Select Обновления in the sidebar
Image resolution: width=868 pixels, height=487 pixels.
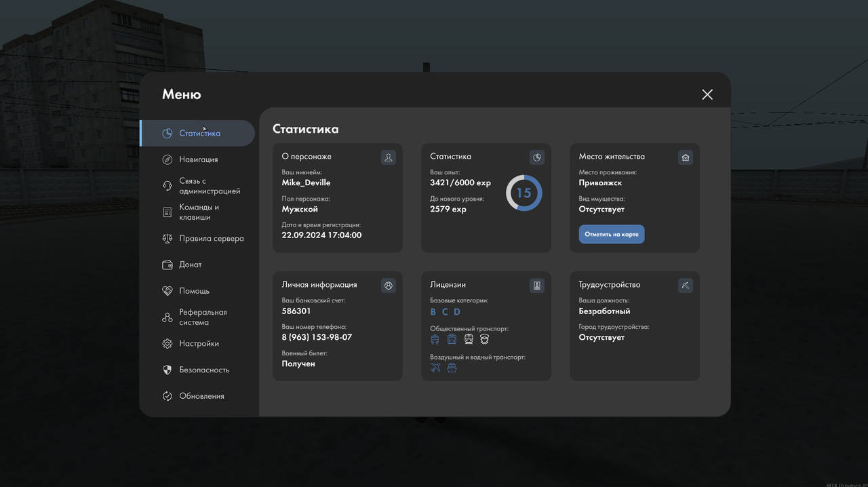(197, 396)
